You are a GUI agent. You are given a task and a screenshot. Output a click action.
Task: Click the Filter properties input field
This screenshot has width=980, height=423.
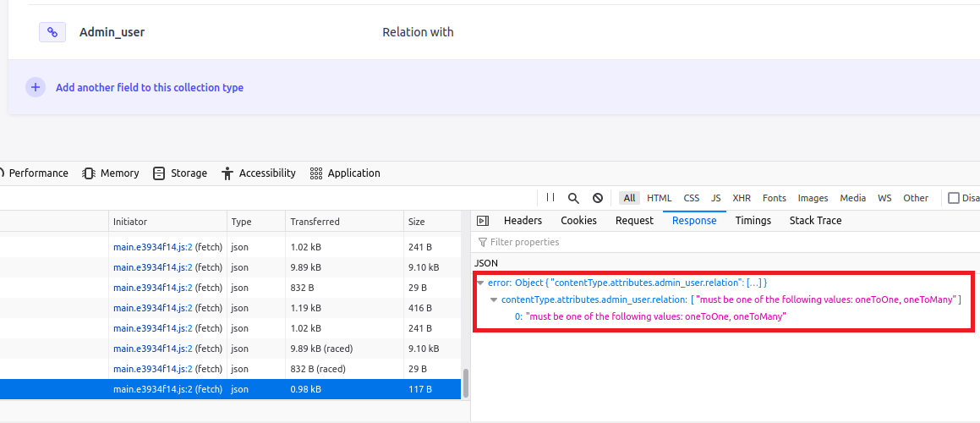click(x=725, y=242)
